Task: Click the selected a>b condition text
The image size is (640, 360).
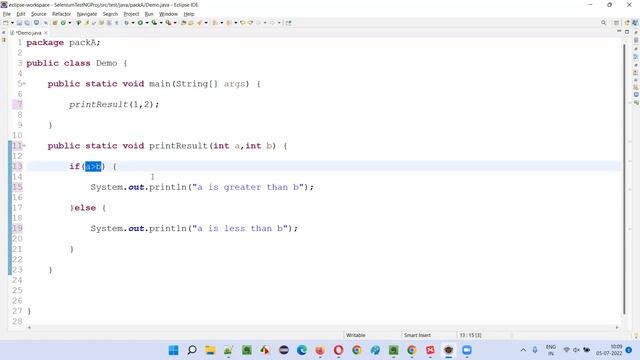Action: point(93,167)
